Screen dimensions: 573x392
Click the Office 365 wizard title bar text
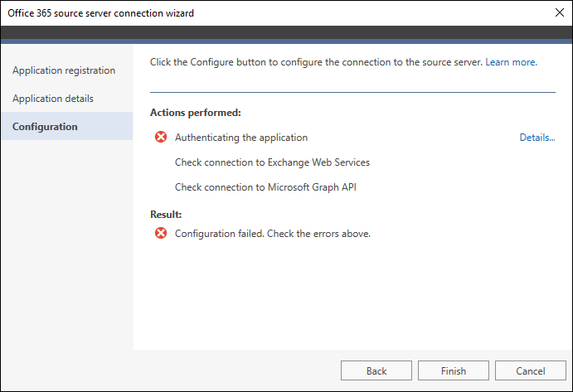pos(101,13)
